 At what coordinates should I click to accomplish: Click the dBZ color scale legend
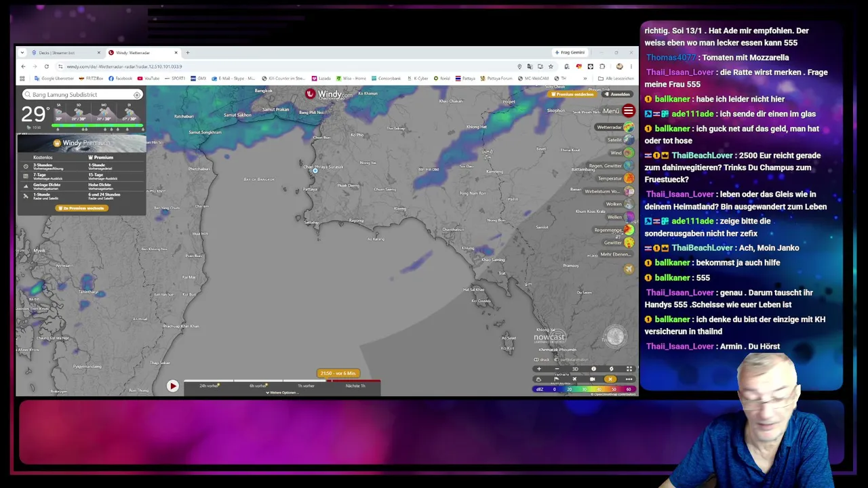click(585, 390)
